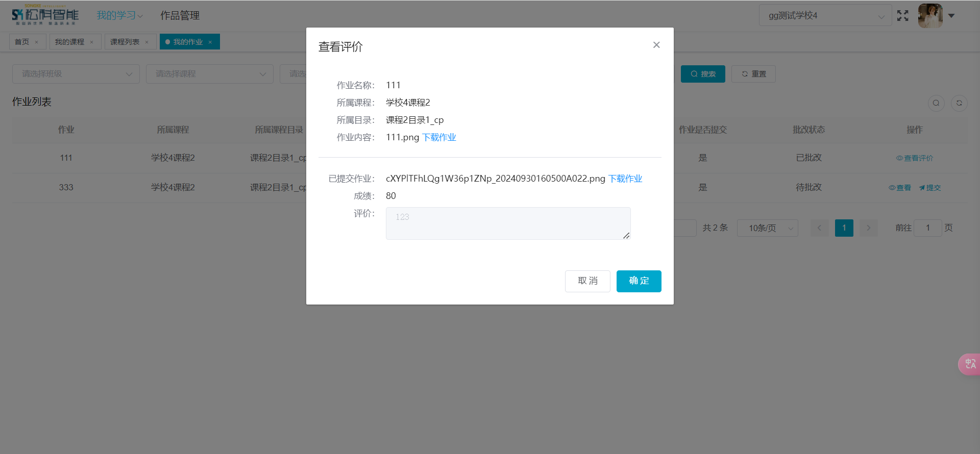The height and width of the screenshot is (454, 980).
Task: Click the fullscreen toggle icon
Action: click(902, 16)
